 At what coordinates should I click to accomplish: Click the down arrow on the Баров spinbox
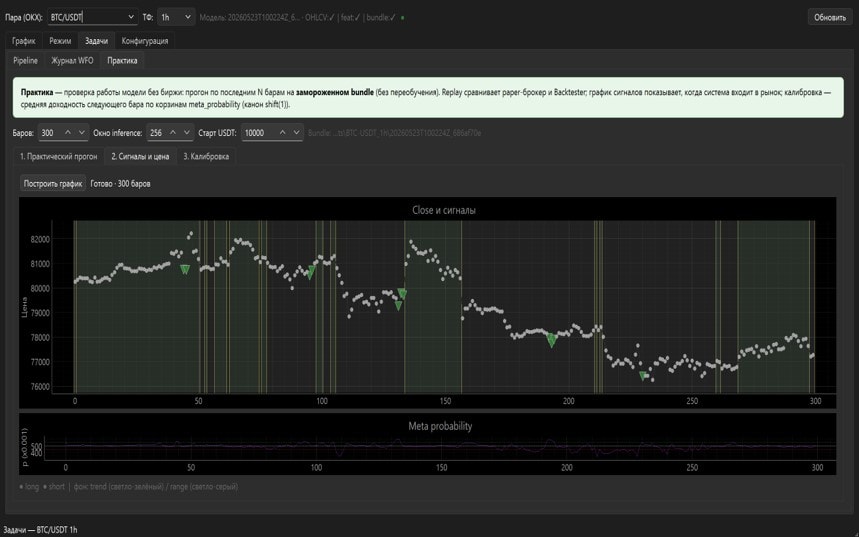(x=82, y=133)
